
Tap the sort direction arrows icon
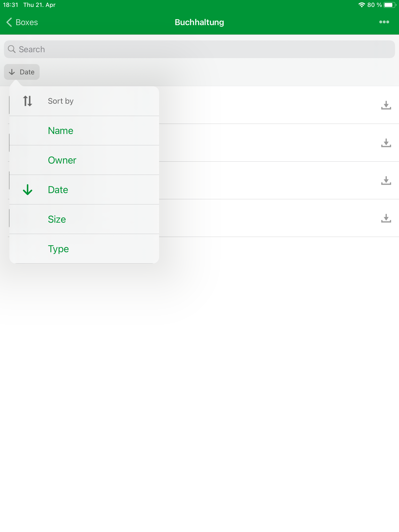27,101
